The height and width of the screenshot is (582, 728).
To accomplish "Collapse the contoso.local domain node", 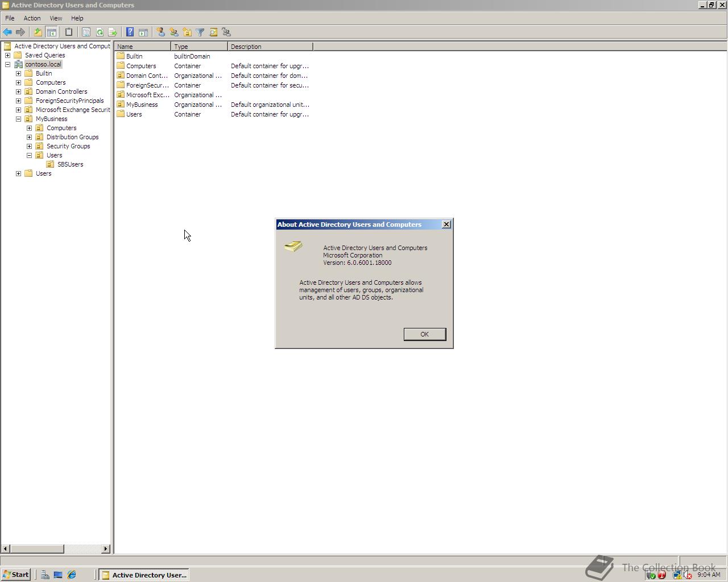I will [x=7, y=64].
